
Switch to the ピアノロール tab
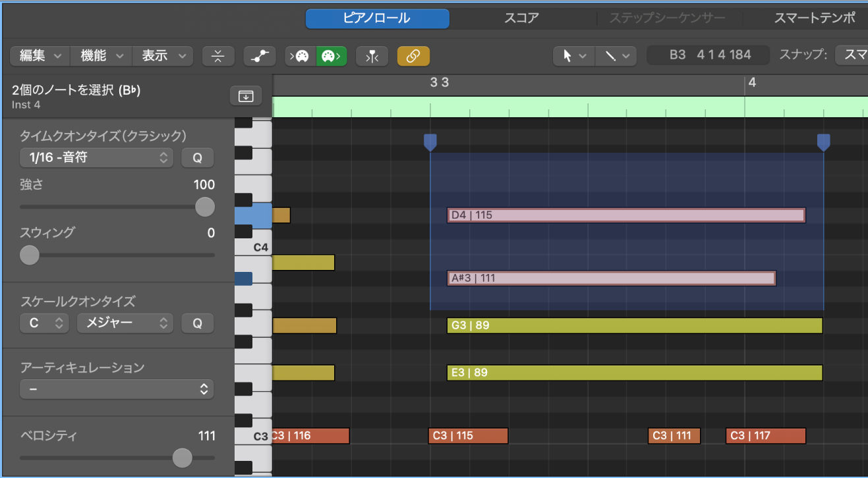377,18
